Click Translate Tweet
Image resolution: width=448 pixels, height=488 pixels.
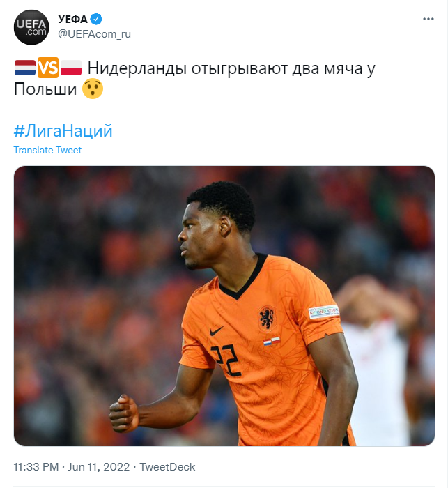(x=47, y=150)
